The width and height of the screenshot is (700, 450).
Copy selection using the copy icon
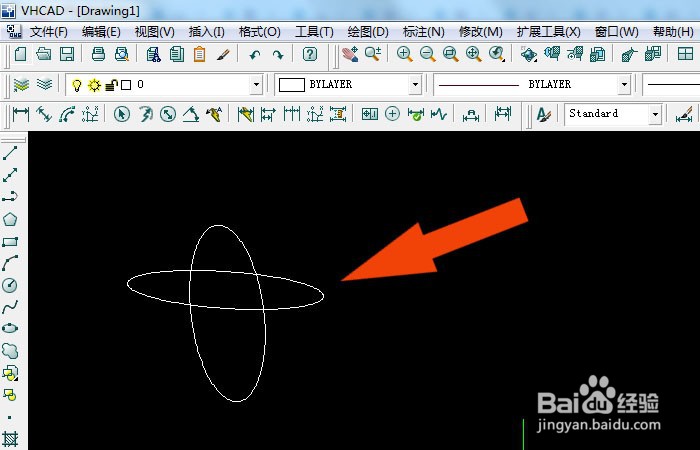[x=177, y=54]
